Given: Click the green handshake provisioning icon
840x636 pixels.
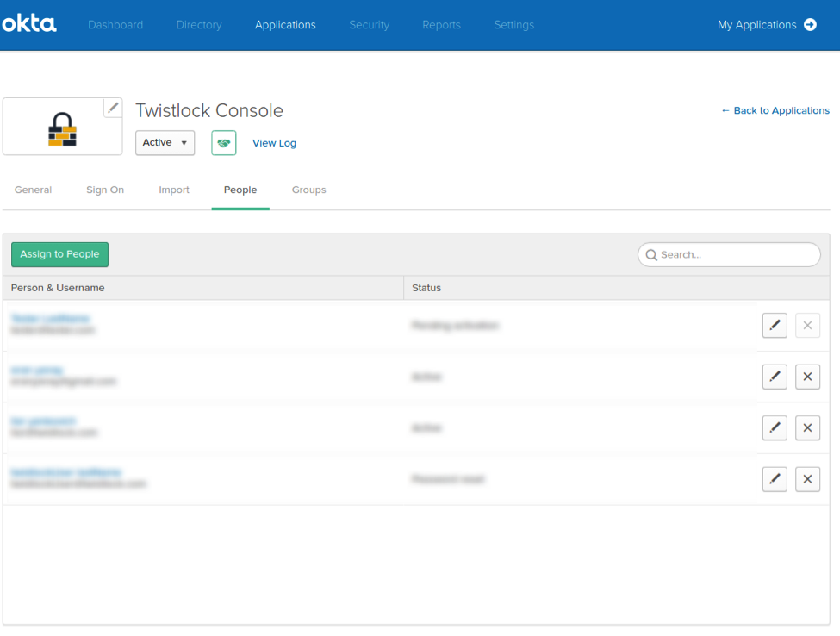Looking at the screenshot, I should (224, 143).
